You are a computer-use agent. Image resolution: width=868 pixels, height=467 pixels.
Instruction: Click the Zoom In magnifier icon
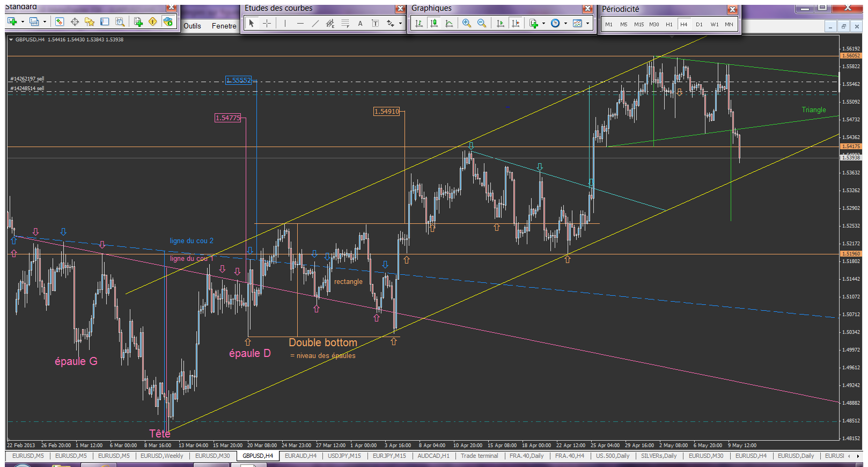[x=466, y=23]
